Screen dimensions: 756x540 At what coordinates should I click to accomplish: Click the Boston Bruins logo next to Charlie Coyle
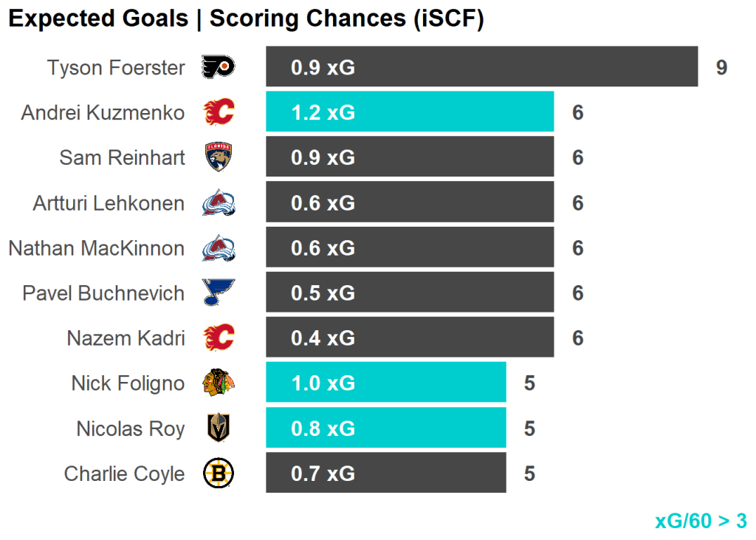[219, 474]
